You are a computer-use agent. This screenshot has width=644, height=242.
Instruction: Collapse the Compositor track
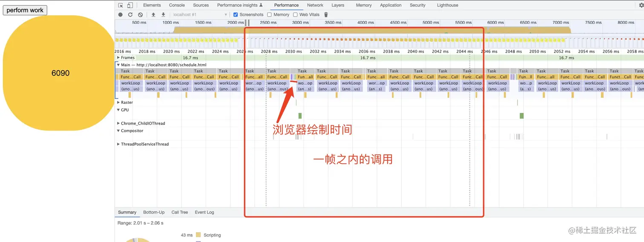click(x=118, y=131)
